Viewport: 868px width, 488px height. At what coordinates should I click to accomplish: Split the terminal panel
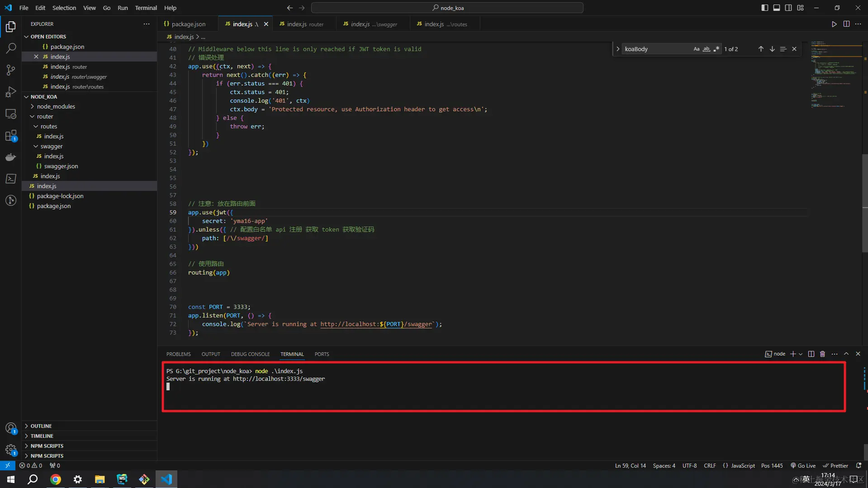point(811,354)
